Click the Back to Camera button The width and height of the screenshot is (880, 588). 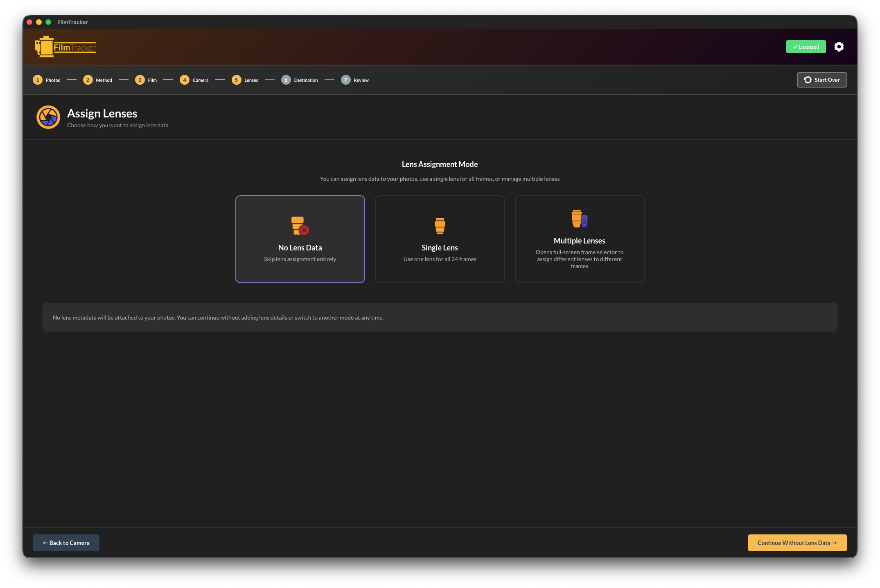click(x=65, y=543)
